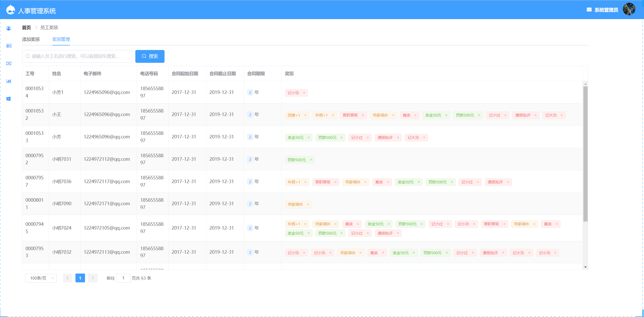Open the mail envelope icon in header
Screen dimensions: 644x317
[589, 10]
